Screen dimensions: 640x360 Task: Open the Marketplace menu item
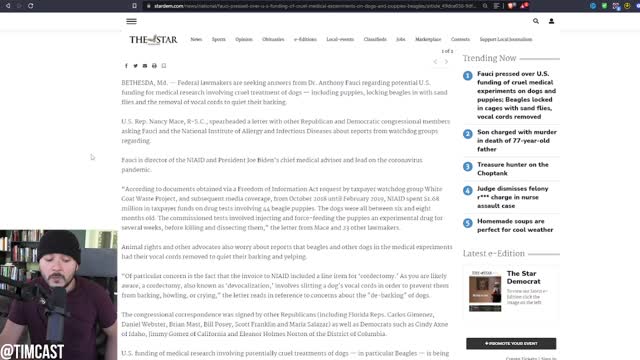pyautogui.click(x=428, y=39)
